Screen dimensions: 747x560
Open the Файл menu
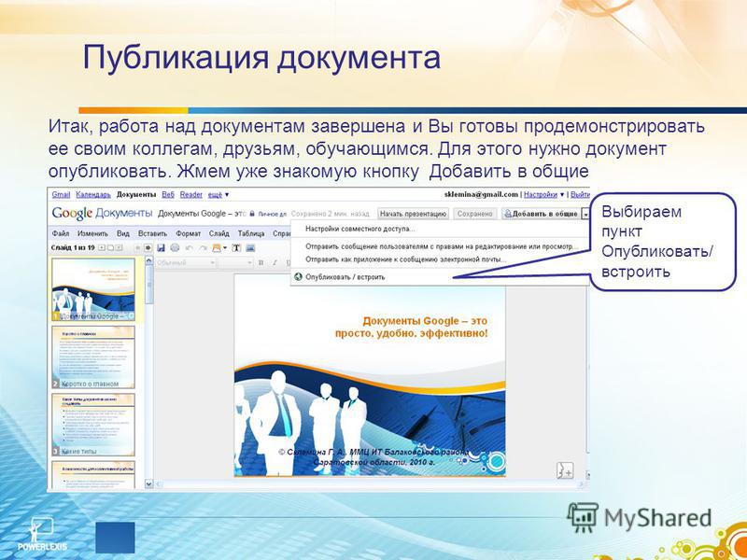pyautogui.click(x=61, y=234)
